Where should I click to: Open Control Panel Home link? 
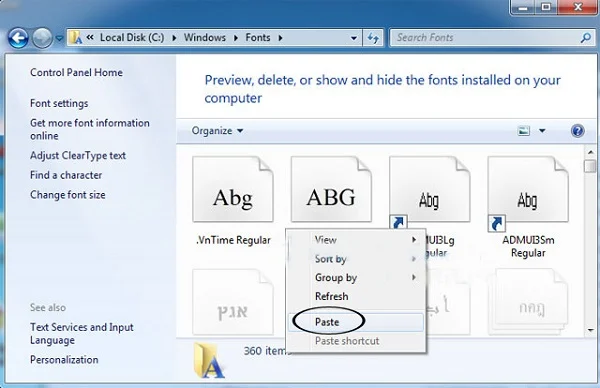77,72
